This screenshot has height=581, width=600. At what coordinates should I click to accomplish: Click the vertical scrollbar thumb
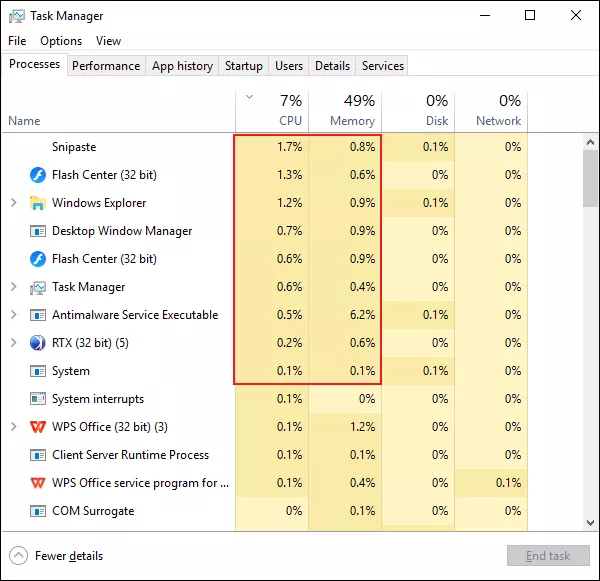click(x=590, y=178)
